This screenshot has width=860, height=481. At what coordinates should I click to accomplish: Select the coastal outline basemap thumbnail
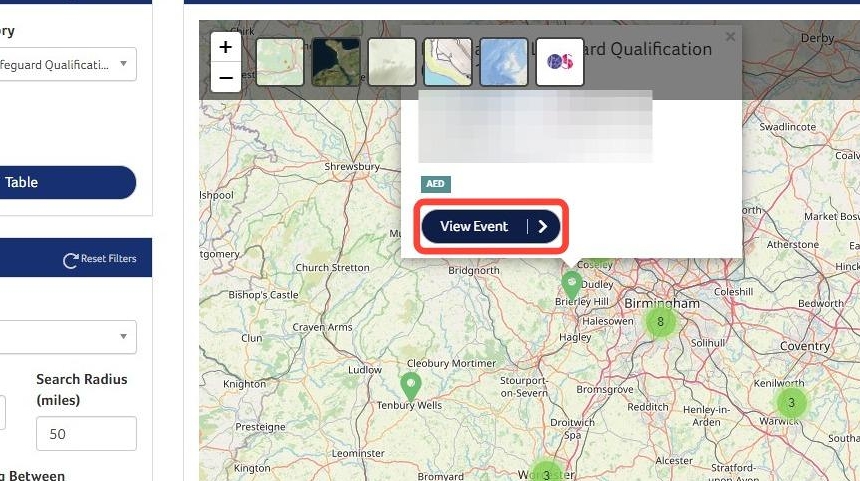pyautogui.click(x=448, y=62)
